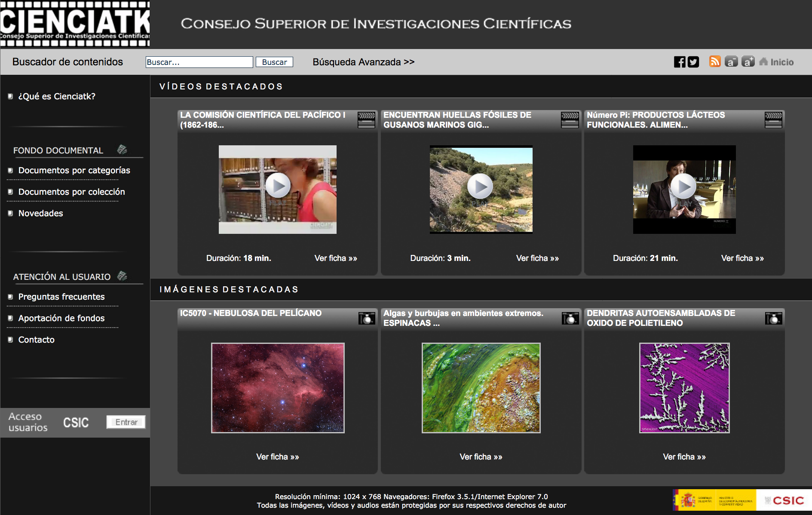Click 'Consejo Superior de Investigaciones Científicas' header text
Screen dimensions: 812x515
tap(376, 24)
